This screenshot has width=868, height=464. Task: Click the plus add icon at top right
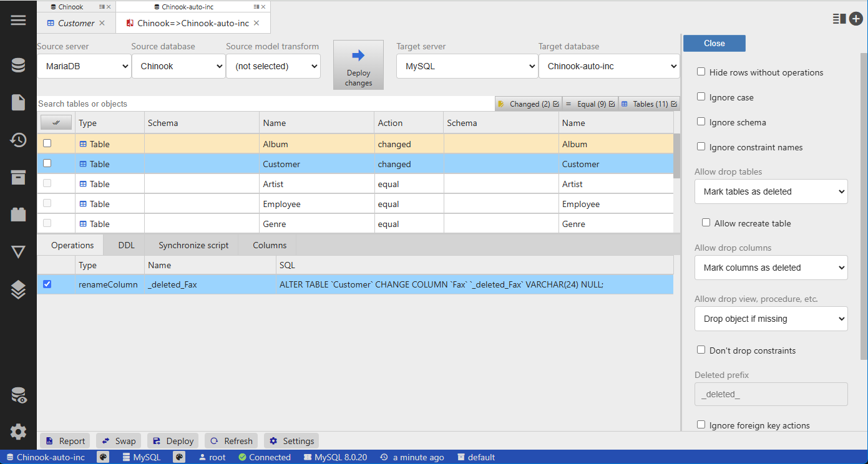856,19
